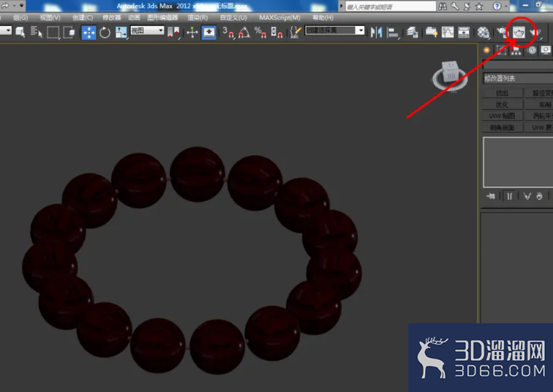The image size is (553, 392).
Task: Toggle Window/Crossing selection mode
Action: (x=69, y=32)
